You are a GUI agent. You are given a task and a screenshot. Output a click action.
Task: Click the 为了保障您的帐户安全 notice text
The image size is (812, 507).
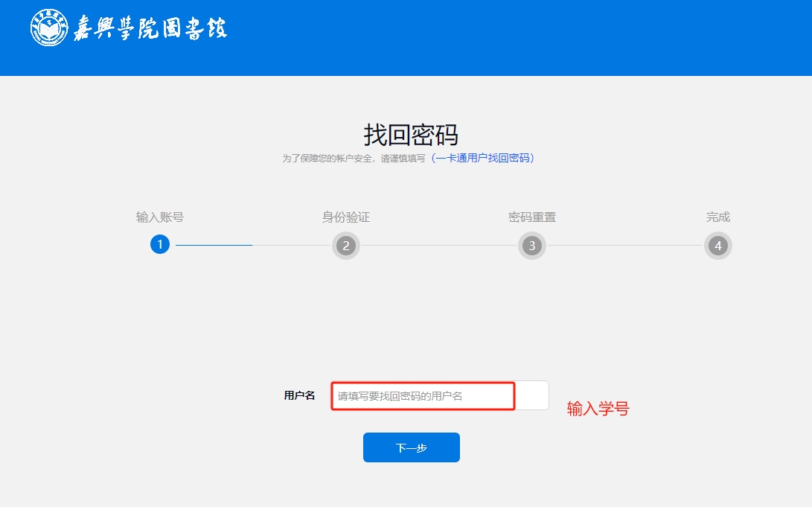click(354, 159)
